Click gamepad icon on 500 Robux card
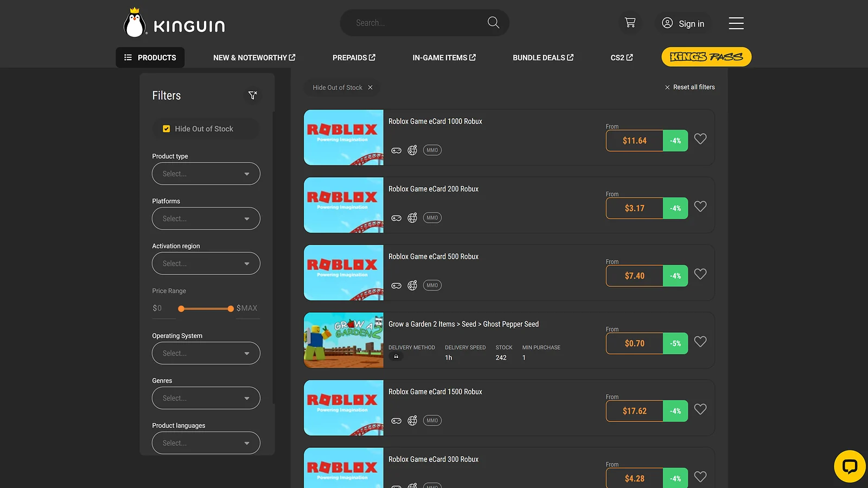The height and width of the screenshot is (488, 868). pyautogui.click(x=397, y=285)
